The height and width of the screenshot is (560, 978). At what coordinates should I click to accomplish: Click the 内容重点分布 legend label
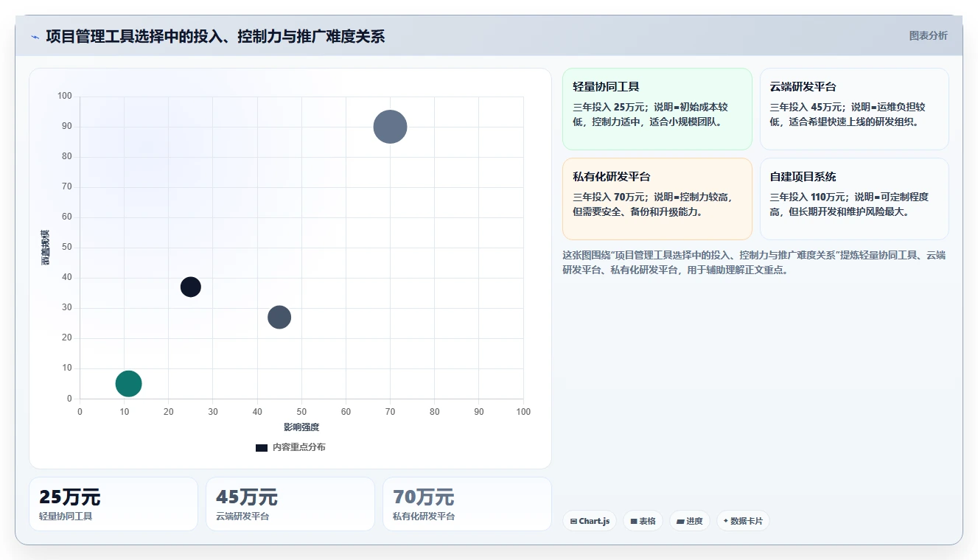click(x=298, y=447)
